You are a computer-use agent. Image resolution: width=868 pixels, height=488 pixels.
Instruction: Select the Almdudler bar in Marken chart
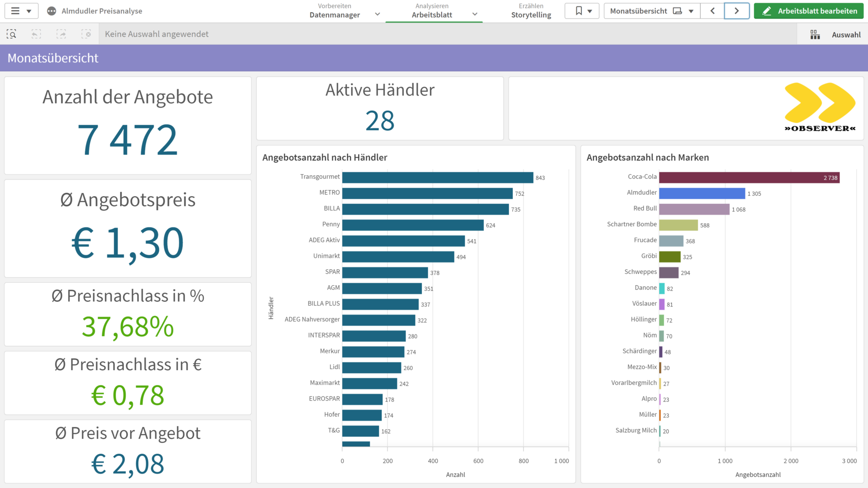(702, 193)
